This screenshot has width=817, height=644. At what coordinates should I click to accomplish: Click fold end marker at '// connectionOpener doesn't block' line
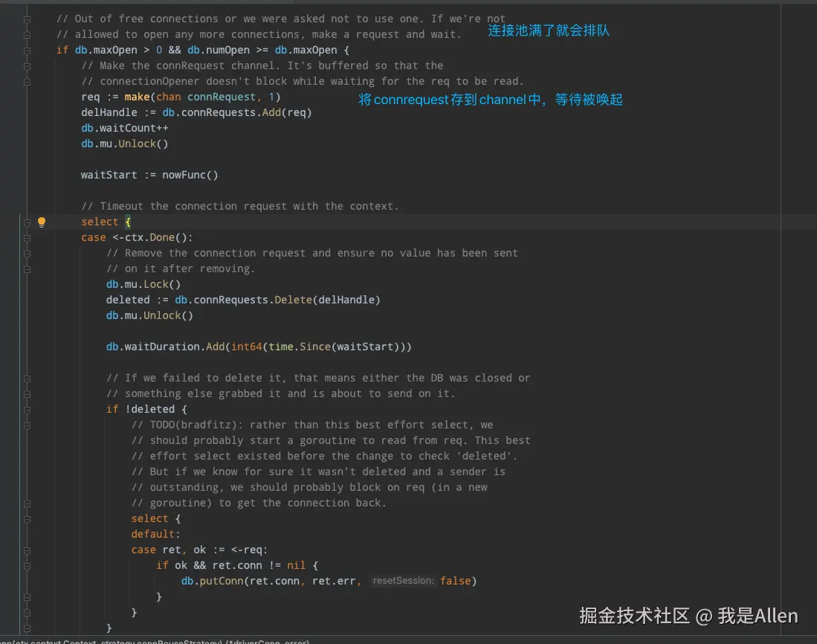coord(27,82)
